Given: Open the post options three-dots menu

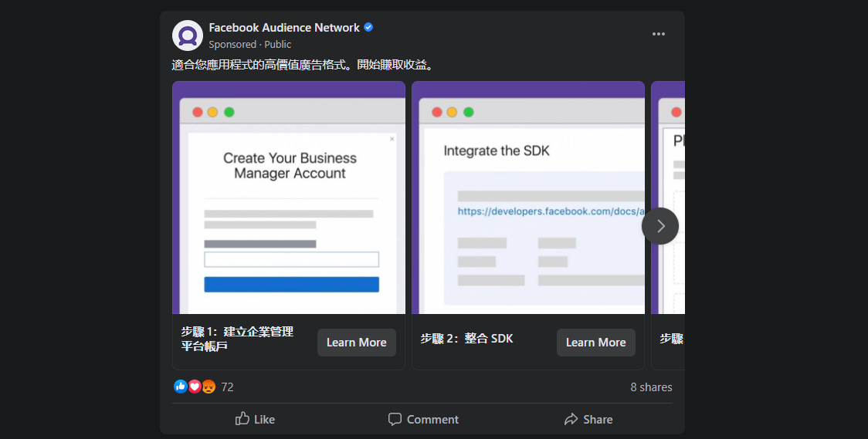Looking at the screenshot, I should tap(658, 34).
